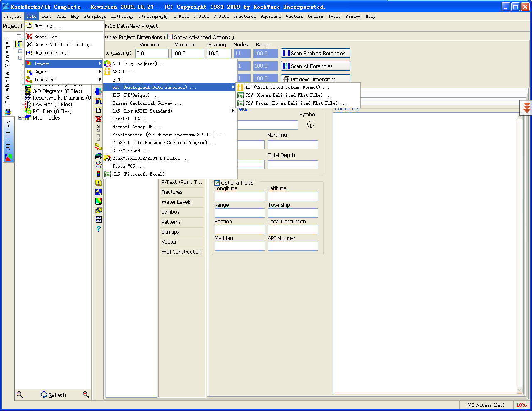
Task: Click the Legal Description input field
Action: click(293, 230)
